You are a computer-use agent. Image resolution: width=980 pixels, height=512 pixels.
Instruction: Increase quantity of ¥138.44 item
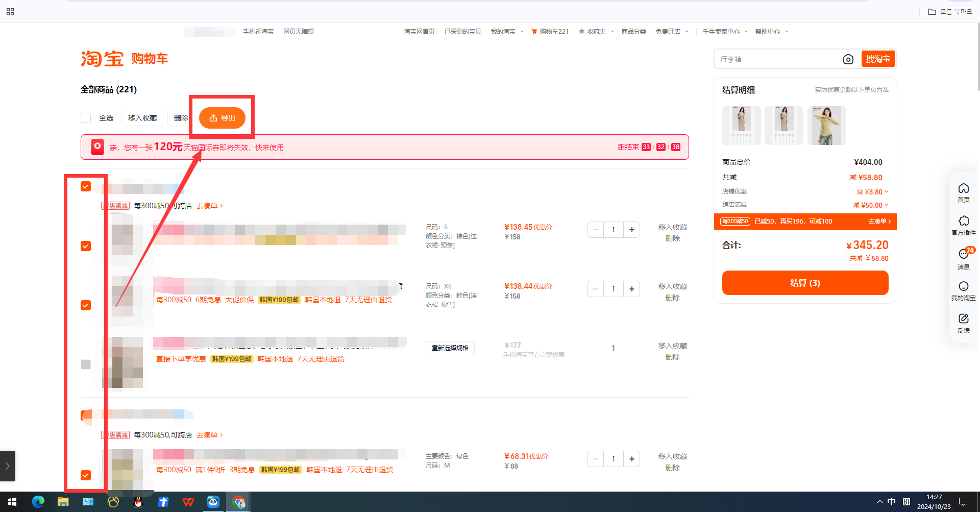coord(632,289)
